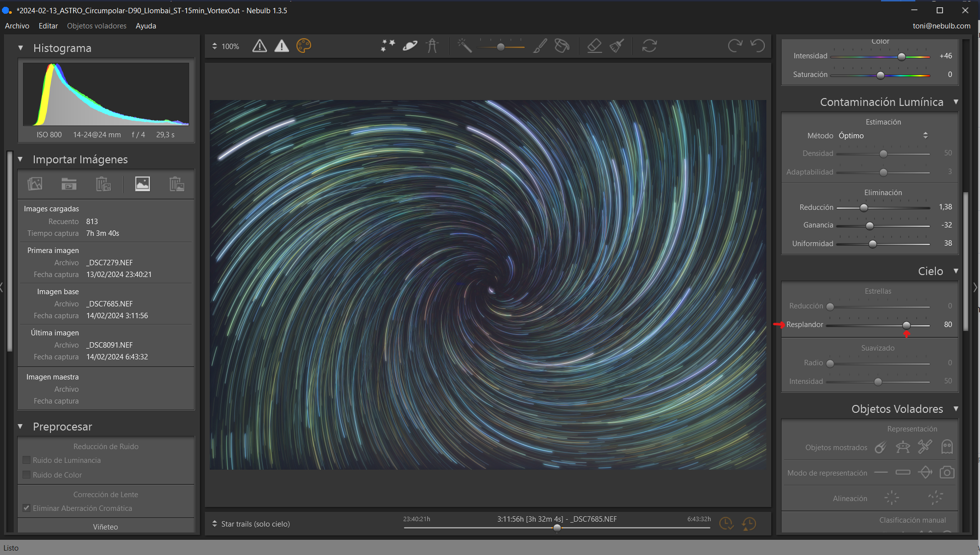Click the undo arrow icon
This screenshot has width=980, height=555.
pos(758,46)
